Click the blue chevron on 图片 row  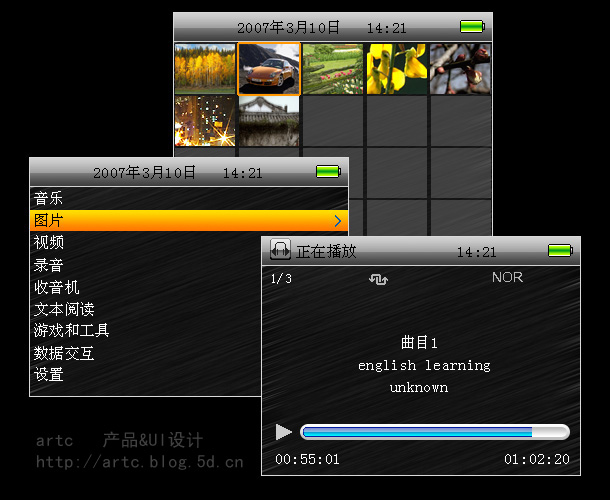click(338, 221)
